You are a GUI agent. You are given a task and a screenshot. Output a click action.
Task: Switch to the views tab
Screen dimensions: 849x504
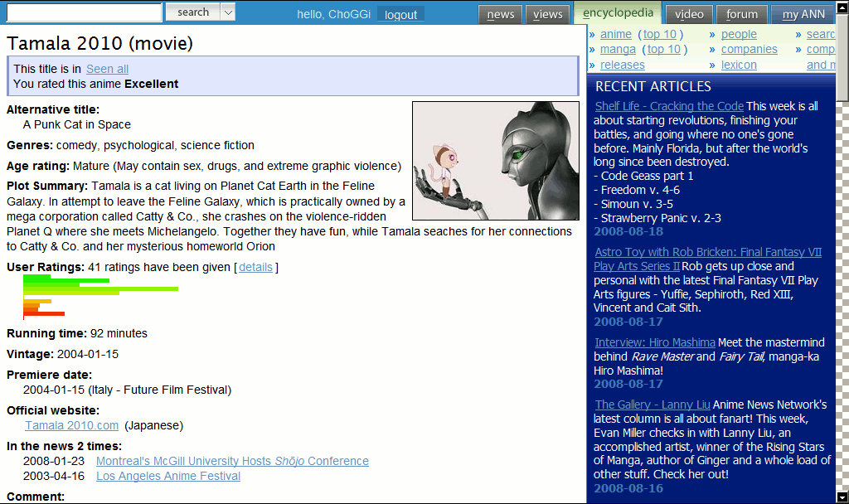[548, 14]
